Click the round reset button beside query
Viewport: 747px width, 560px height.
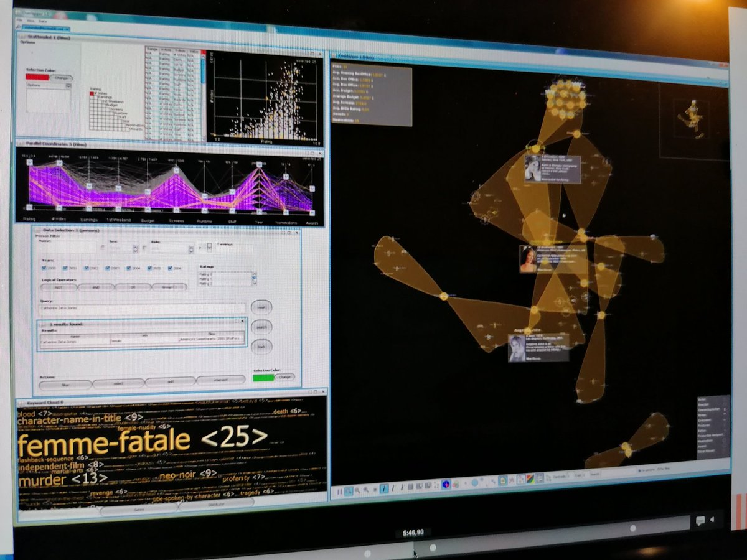261,307
